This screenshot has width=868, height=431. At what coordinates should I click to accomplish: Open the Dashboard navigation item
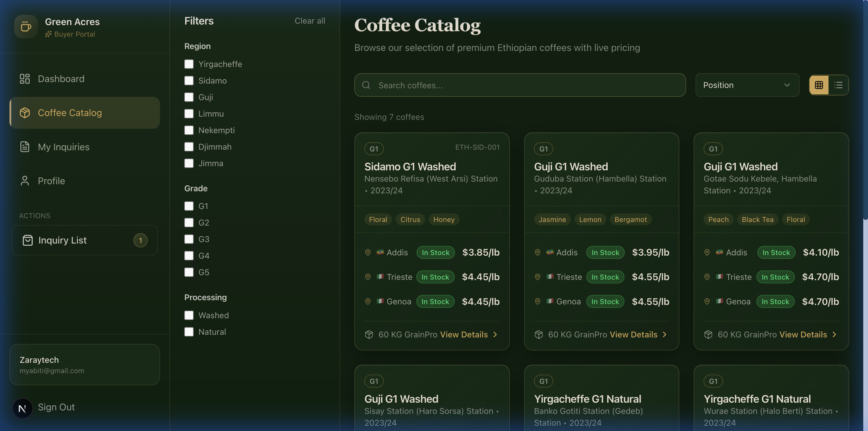tap(61, 79)
